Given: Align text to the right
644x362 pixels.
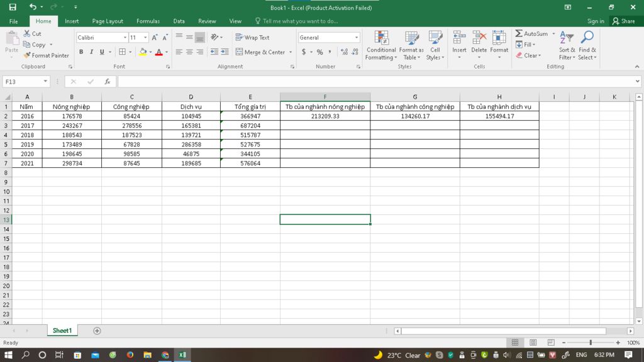Looking at the screenshot, I should coord(199,52).
